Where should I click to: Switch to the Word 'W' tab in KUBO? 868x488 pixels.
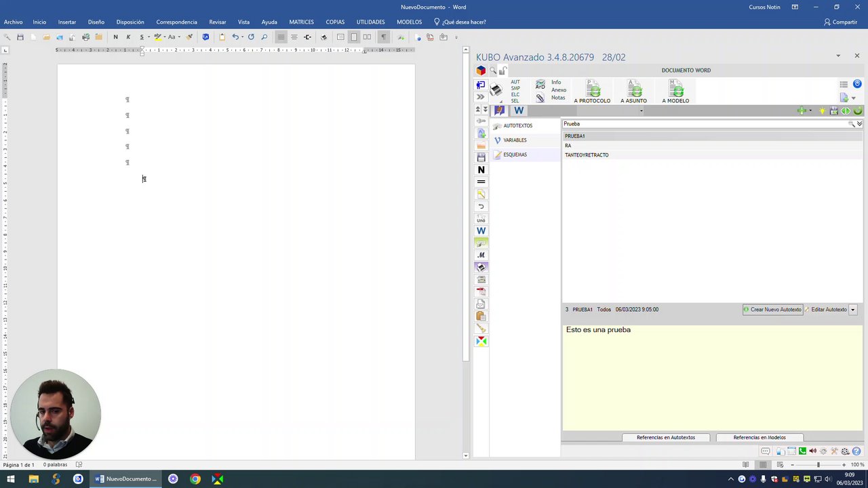519,110
